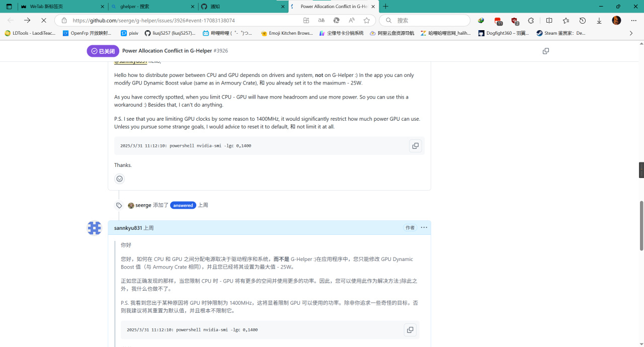Open a new browser tab
The width and height of the screenshot is (644, 347).
pyautogui.click(x=386, y=7)
